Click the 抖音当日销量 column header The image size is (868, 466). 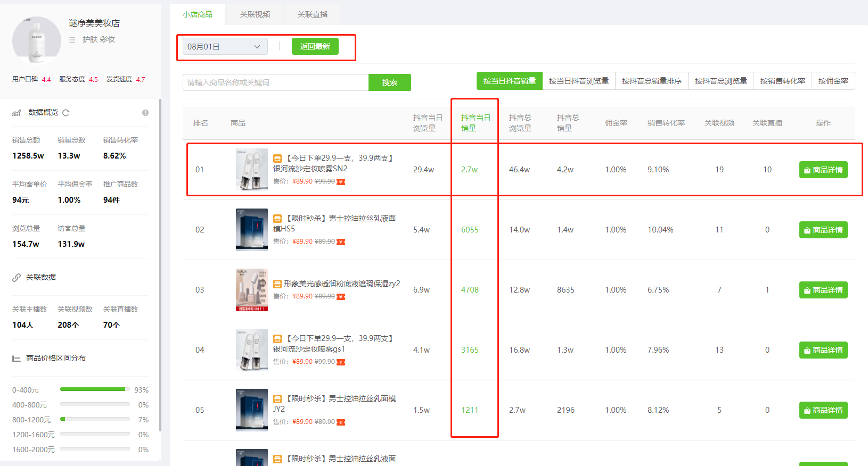[476, 123]
